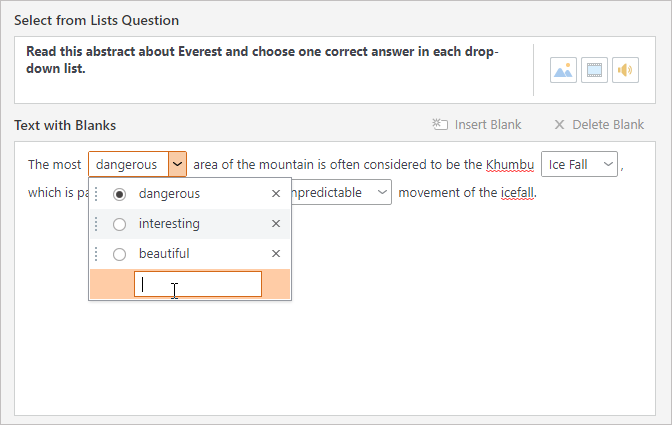Click the insert audio speaker icon

coord(625,70)
